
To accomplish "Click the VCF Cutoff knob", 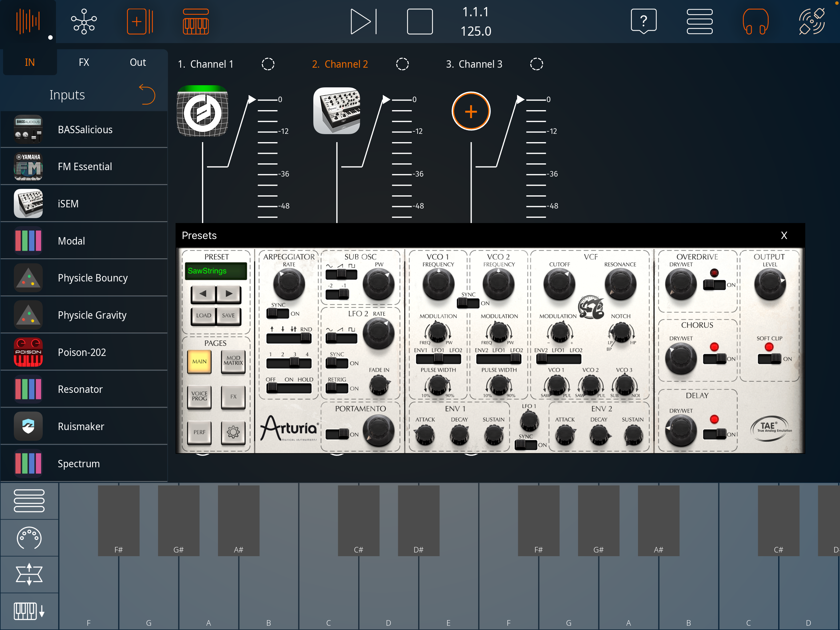I will click(x=559, y=284).
